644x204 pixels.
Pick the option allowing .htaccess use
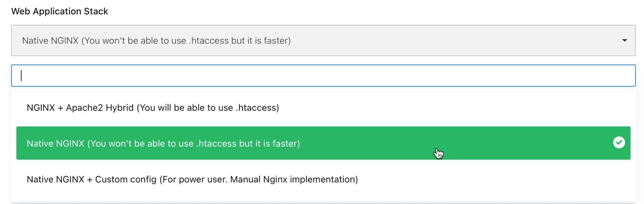(x=152, y=108)
